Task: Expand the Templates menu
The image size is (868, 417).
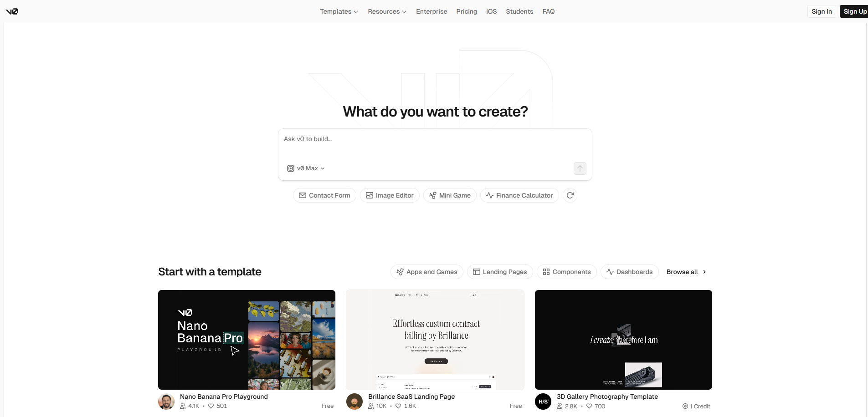Action: pos(339,11)
